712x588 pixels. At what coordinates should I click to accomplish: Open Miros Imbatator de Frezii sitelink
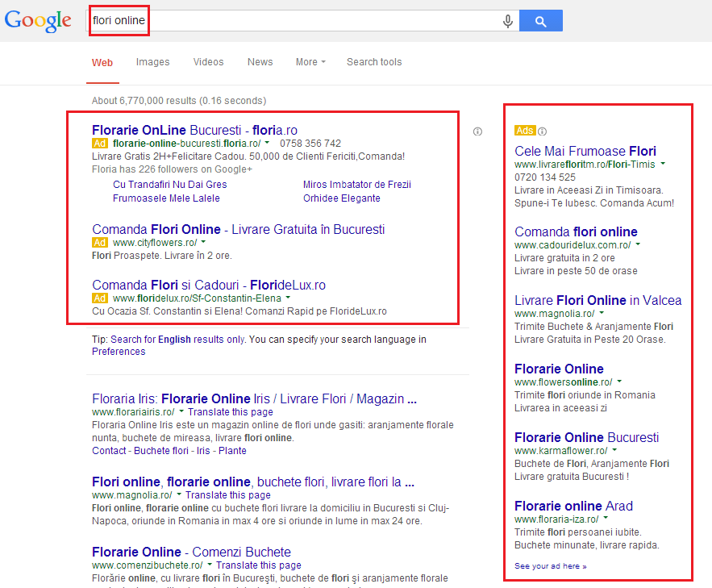click(357, 185)
